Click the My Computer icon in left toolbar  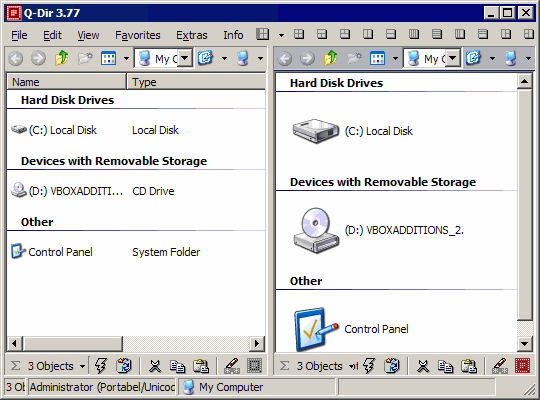point(243,58)
